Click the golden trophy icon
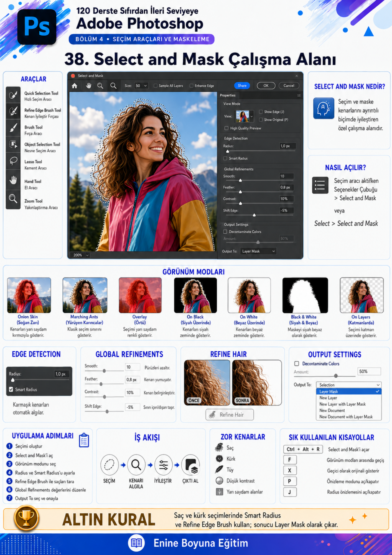Image resolution: width=392 pixels, height=555 pixels. coord(26,518)
